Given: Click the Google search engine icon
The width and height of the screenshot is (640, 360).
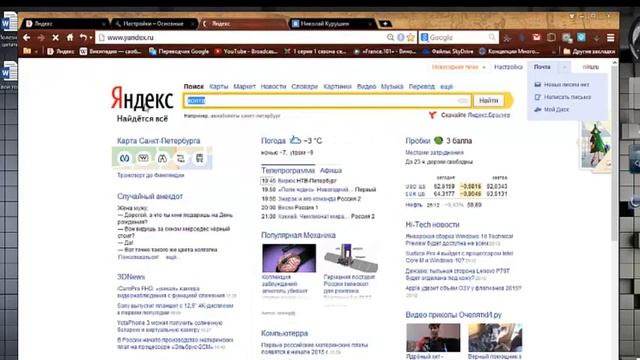Looking at the screenshot, I should pyautogui.click(x=424, y=38).
